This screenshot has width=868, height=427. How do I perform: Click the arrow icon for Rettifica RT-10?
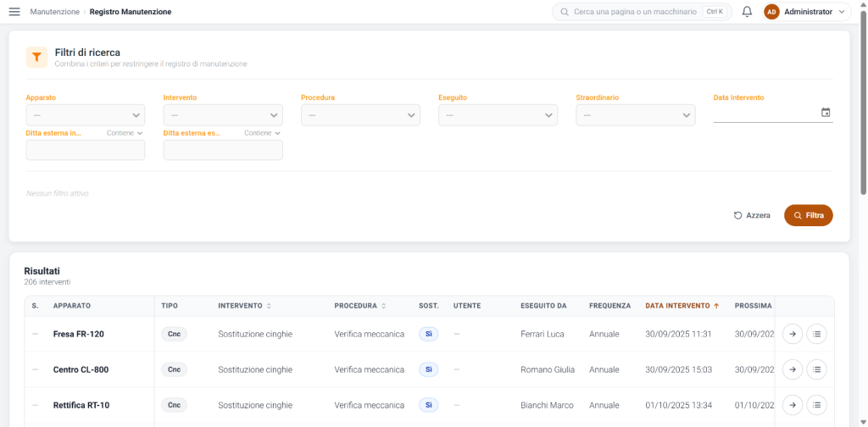(x=793, y=405)
